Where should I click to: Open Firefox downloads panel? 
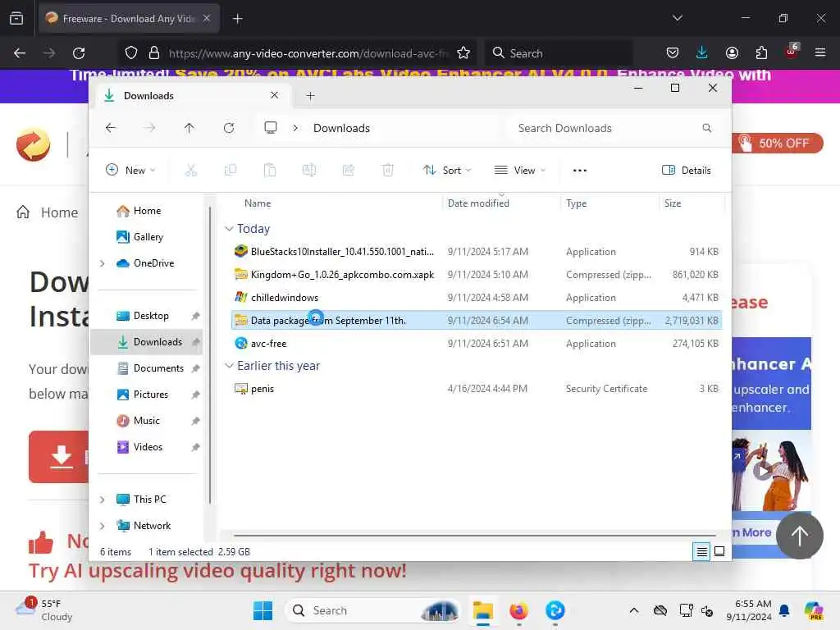click(702, 52)
